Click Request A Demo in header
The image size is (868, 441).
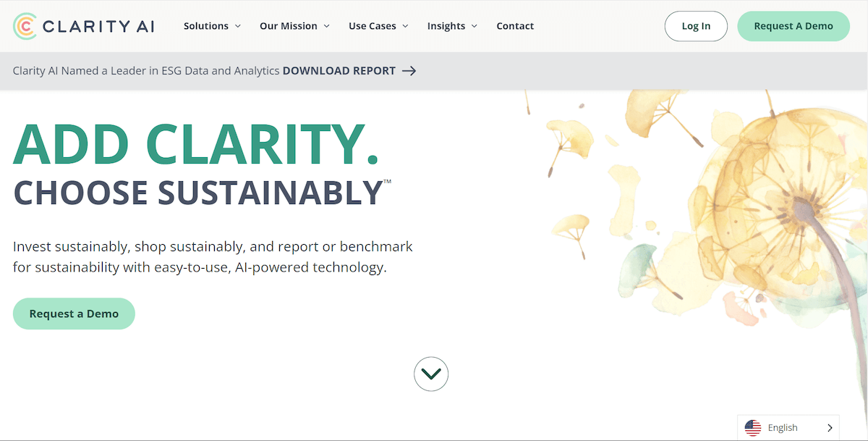(x=793, y=26)
